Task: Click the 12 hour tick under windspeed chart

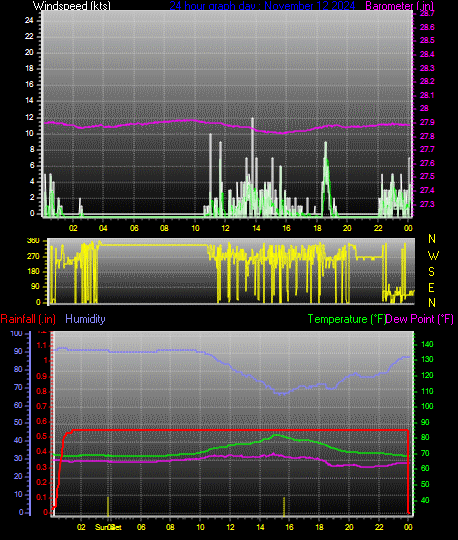Action: click(225, 228)
